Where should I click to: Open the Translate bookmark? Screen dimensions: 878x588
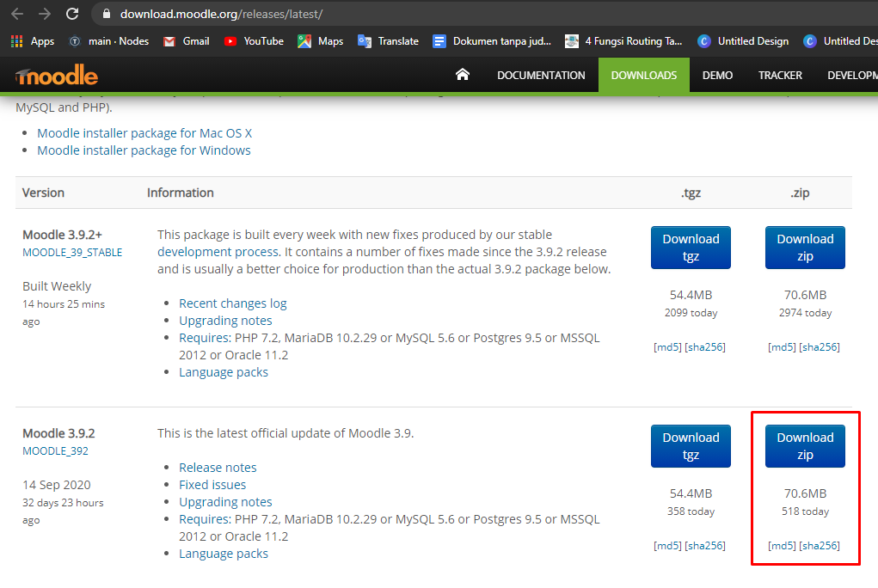(x=388, y=41)
